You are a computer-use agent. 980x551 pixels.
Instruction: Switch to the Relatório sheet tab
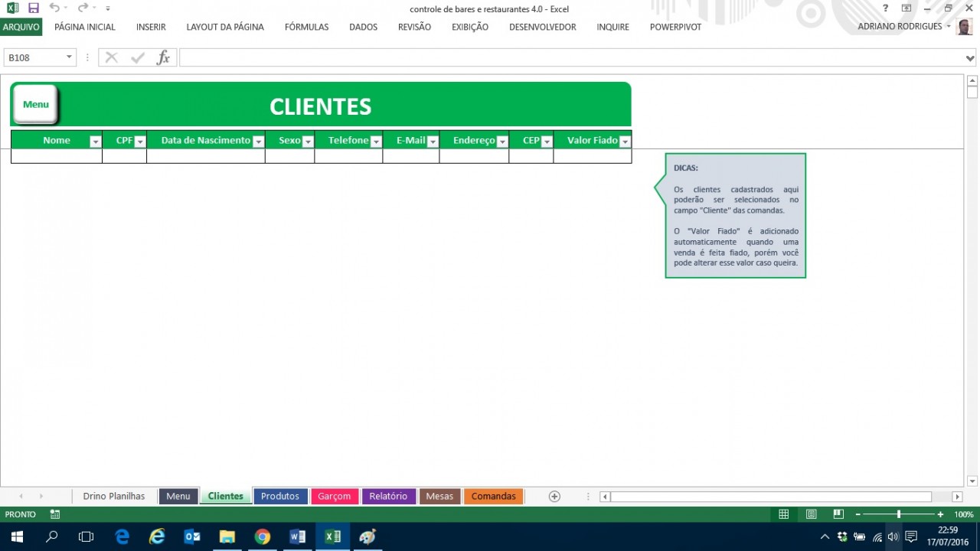[388, 496]
